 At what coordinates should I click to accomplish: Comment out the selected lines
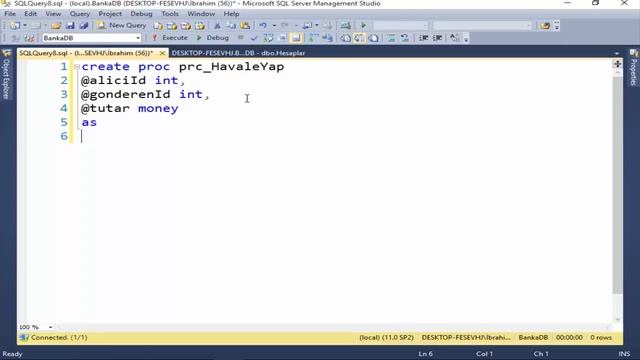pos(391,38)
